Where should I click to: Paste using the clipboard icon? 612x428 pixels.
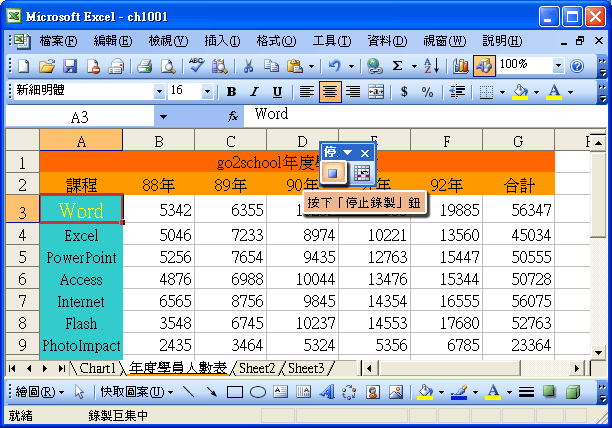click(x=295, y=66)
